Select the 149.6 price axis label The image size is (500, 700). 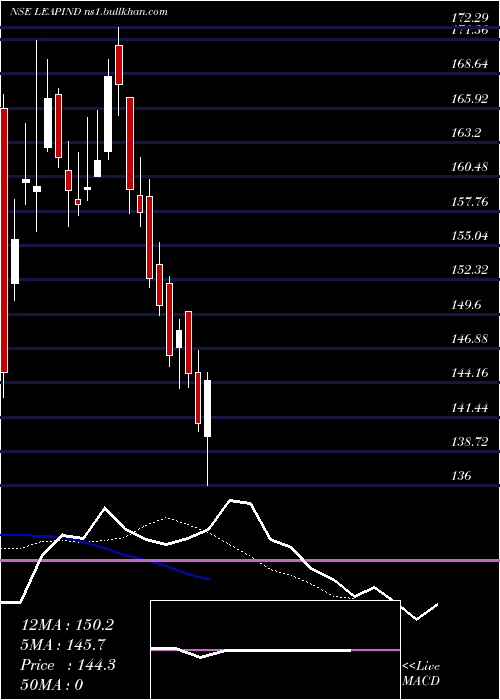click(466, 304)
